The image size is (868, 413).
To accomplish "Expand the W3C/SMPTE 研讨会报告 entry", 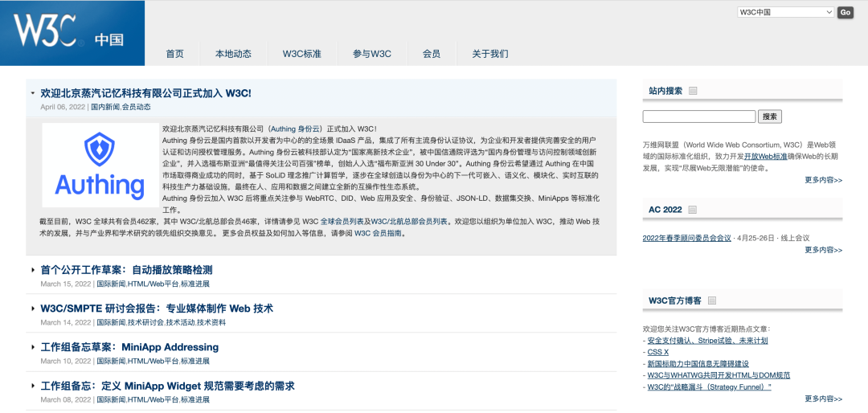I will pyautogui.click(x=33, y=309).
